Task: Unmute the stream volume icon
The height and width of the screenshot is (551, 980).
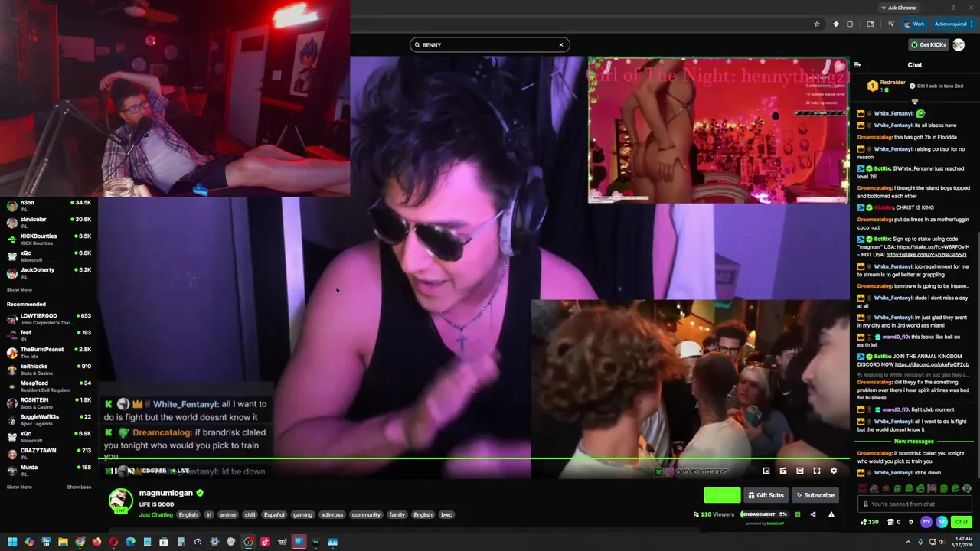Action: coord(131,471)
